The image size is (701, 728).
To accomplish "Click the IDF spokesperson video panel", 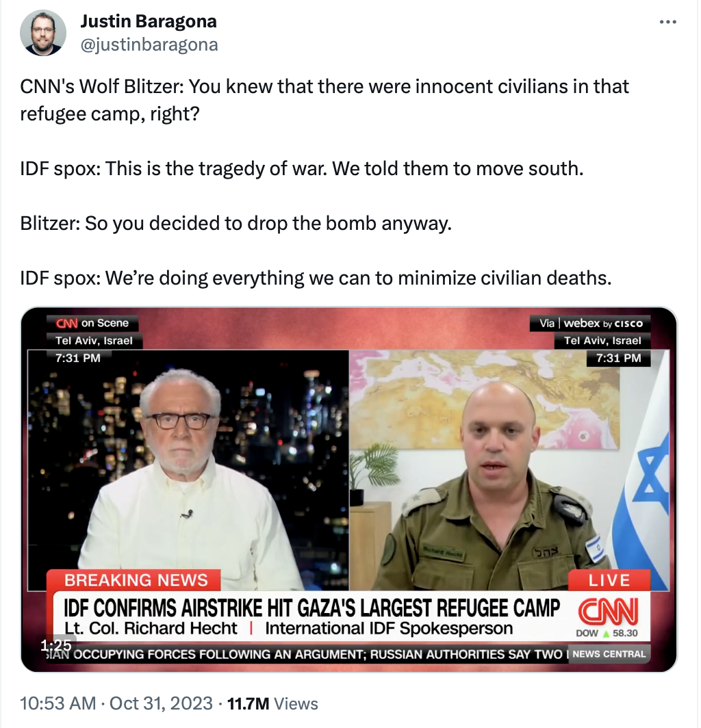I will point(509,469).
